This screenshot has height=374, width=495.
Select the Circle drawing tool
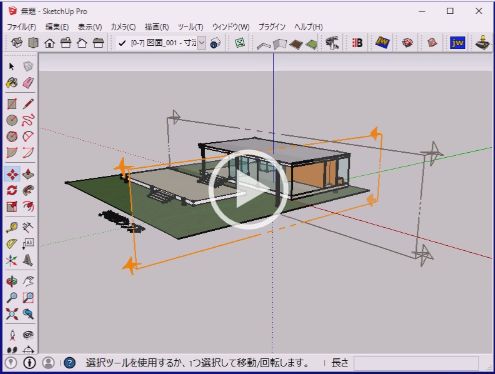12,120
